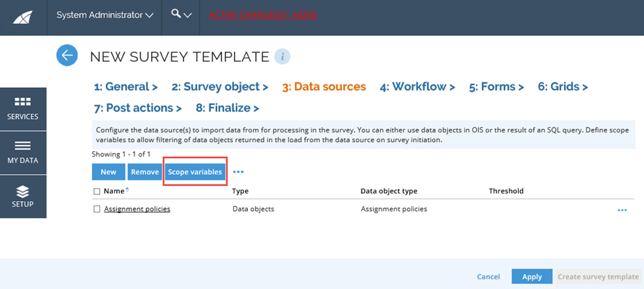Screen dimensions: 644x289
Task: Open the info icon beside New Survey Template
Action: point(282,56)
